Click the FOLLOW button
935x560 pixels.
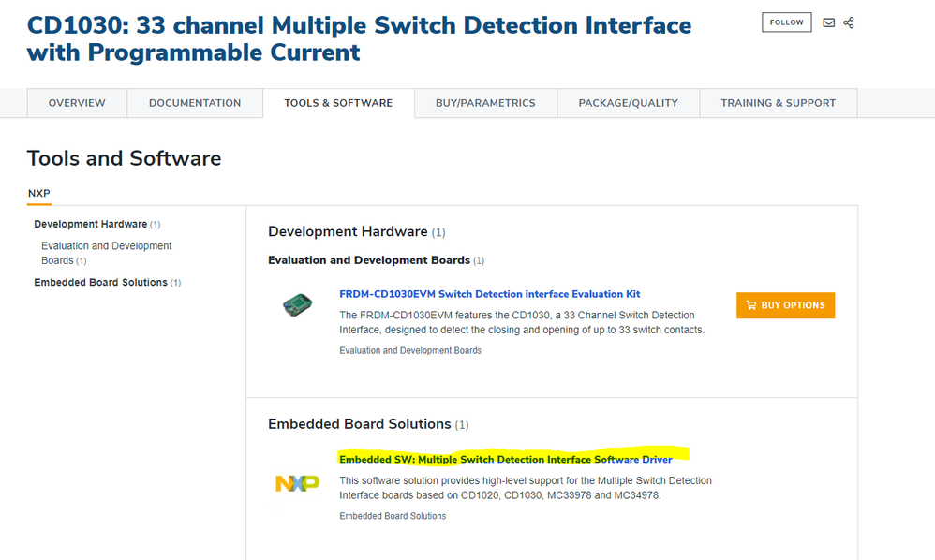click(787, 22)
